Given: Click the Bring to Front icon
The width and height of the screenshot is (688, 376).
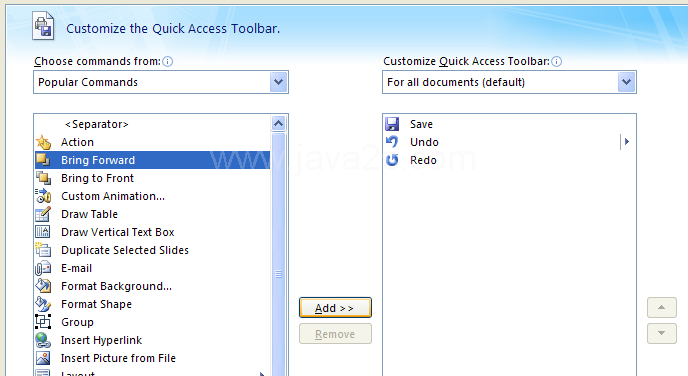Looking at the screenshot, I should (x=43, y=178).
